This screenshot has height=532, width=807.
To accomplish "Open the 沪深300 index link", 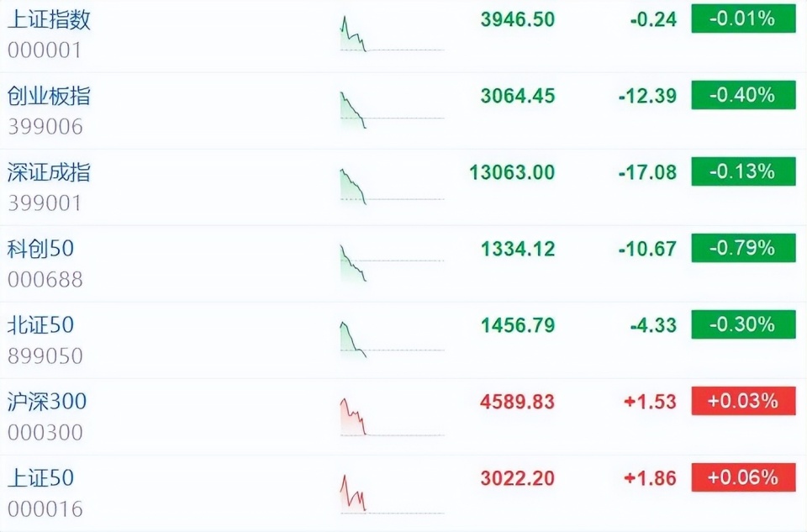I will (47, 402).
